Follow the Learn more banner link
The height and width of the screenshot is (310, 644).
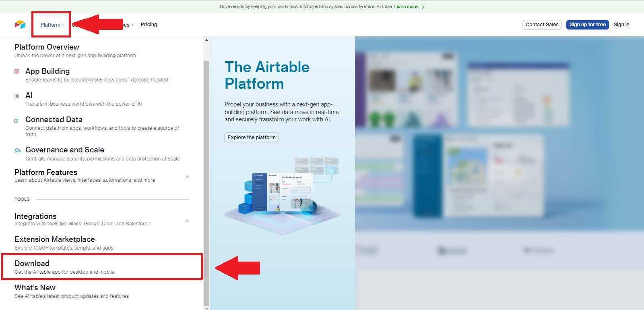tap(409, 6)
